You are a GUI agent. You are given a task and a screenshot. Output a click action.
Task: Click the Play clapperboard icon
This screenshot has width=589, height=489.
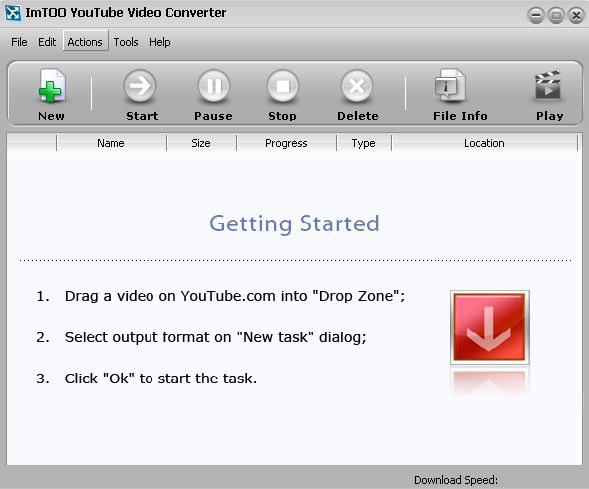[x=548, y=85]
